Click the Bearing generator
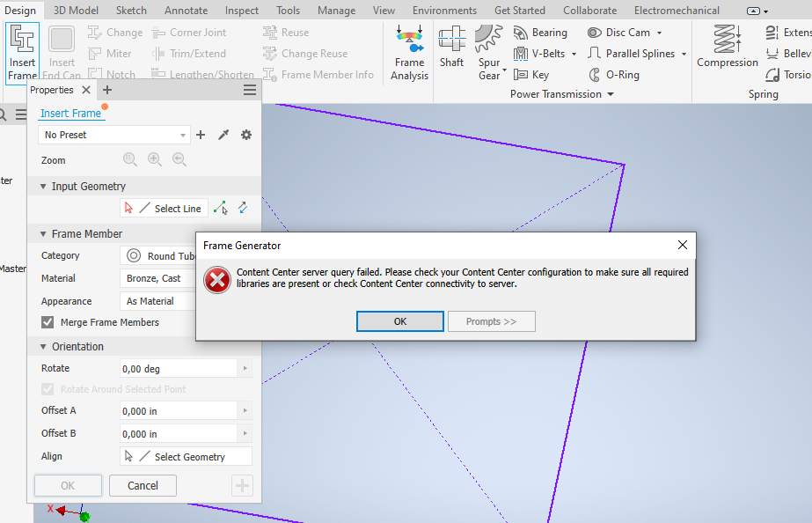The width and height of the screenshot is (812, 523). point(540,33)
